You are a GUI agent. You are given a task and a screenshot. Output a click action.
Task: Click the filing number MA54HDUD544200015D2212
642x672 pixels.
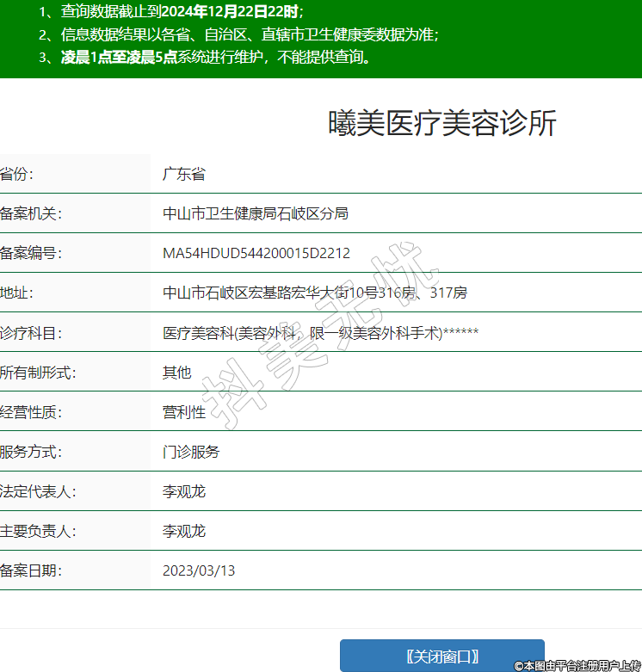[x=256, y=253]
